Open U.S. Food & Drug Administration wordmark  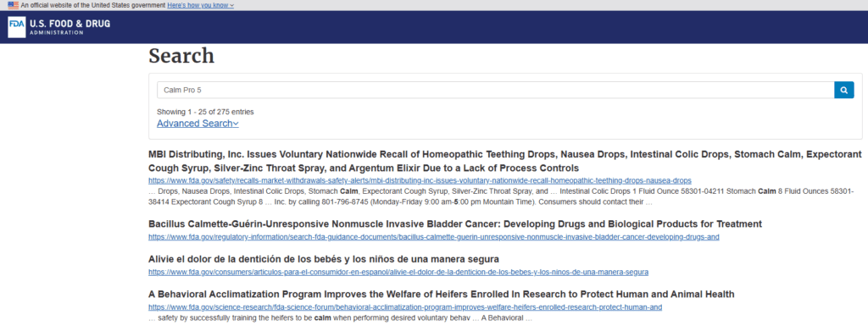pos(70,26)
